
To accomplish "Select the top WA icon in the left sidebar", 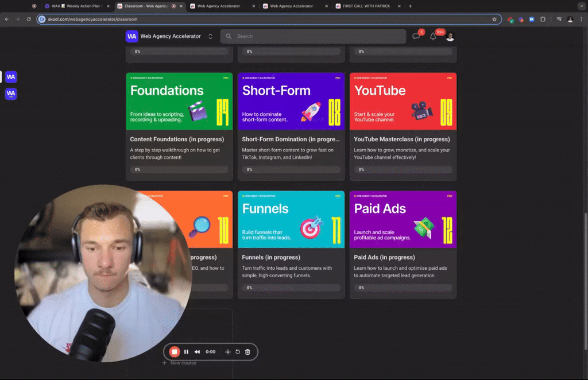I will click(x=10, y=76).
